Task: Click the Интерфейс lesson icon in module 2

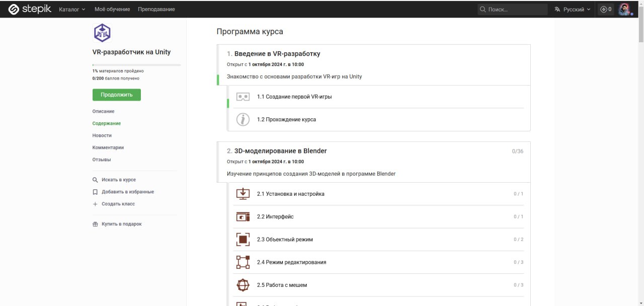Action: tap(243, 216)
